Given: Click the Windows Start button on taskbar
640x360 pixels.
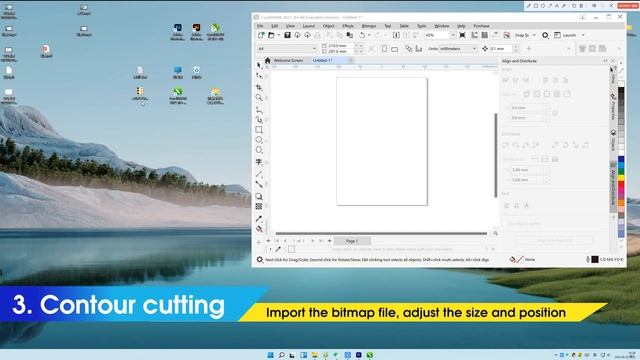Looking at the screenshot, I should click(x=270, y=355).
